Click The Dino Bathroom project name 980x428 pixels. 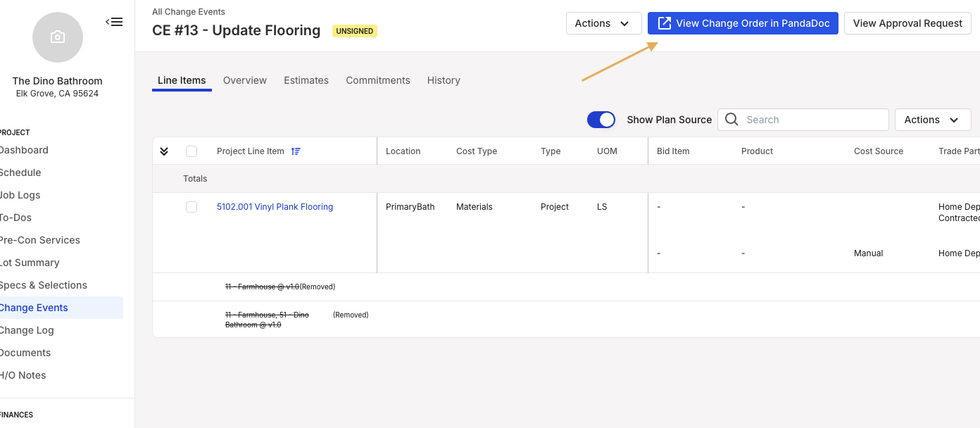[58, 81]
